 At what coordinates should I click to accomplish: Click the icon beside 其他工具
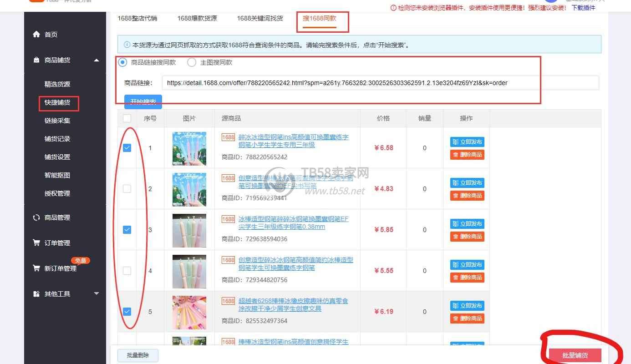(x=36, y=294)
